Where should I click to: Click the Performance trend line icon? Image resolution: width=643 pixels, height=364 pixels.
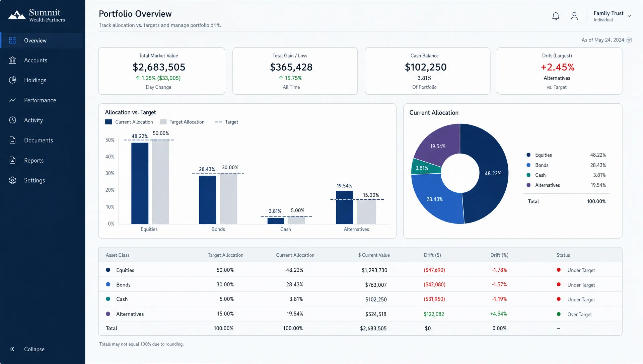tap(12, 100)
